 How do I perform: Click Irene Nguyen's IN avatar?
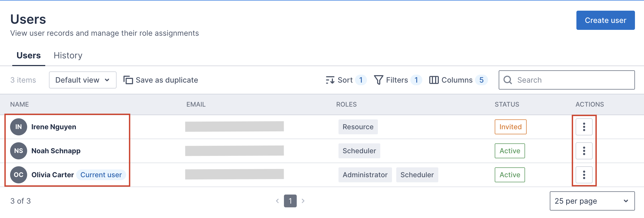[x=19, y=127]
